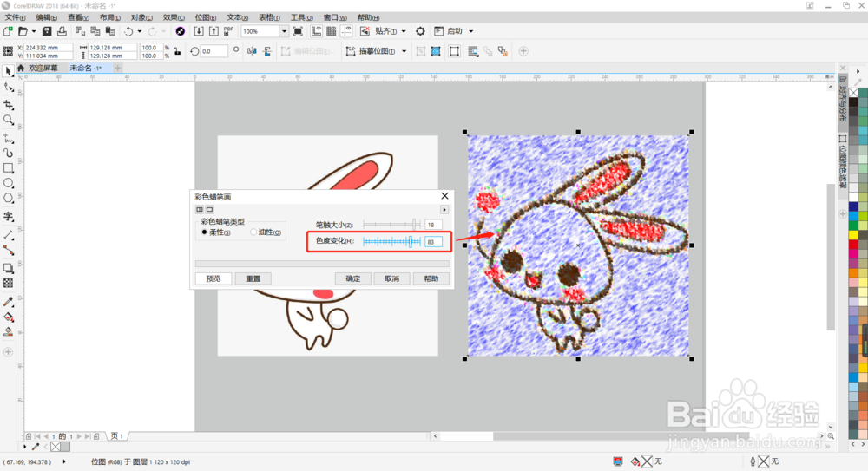Select the Transparency checkerboard tool
868x471 pixels.
click(9, 283)
